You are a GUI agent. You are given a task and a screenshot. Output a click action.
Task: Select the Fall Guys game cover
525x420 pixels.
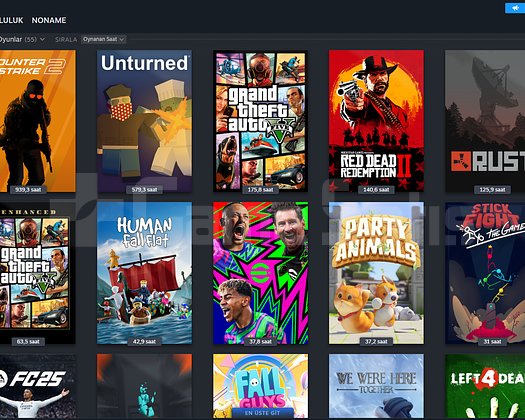point(260,386)
